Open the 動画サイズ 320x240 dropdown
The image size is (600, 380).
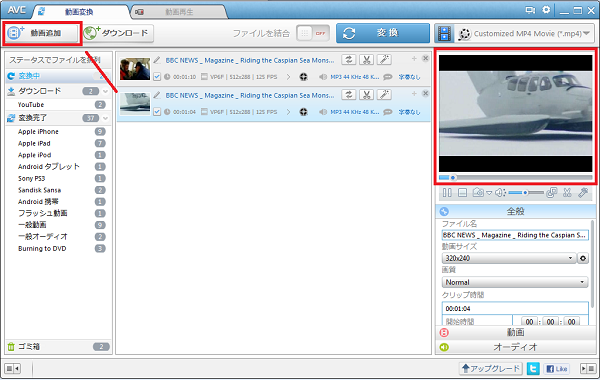(509, 258)
